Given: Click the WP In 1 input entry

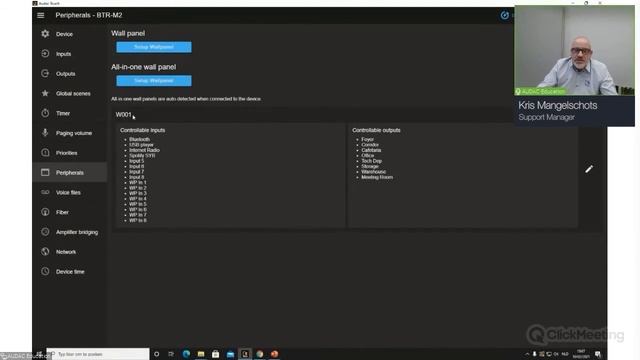Looking at the screenshot, I should pos(138,182).
